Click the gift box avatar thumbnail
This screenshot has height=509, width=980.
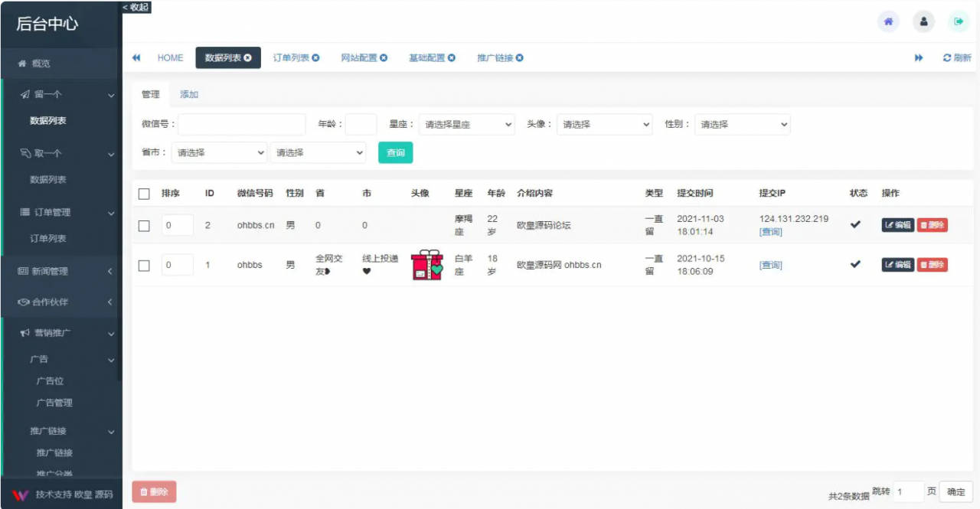click(427, 265)
